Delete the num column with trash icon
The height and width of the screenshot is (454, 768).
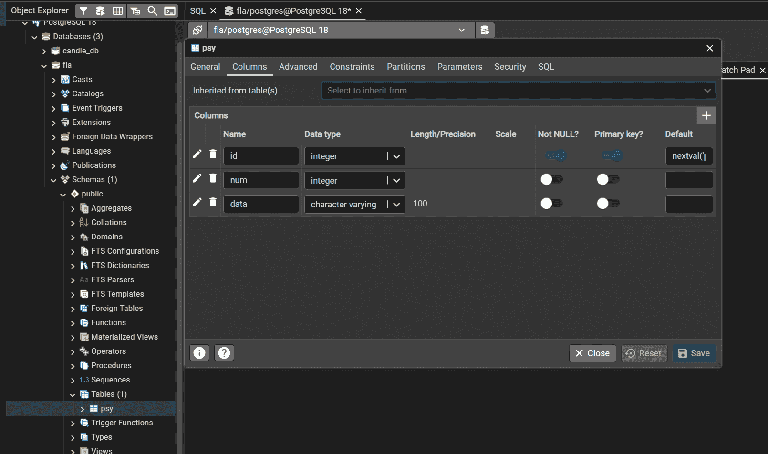tap(213, 178)
